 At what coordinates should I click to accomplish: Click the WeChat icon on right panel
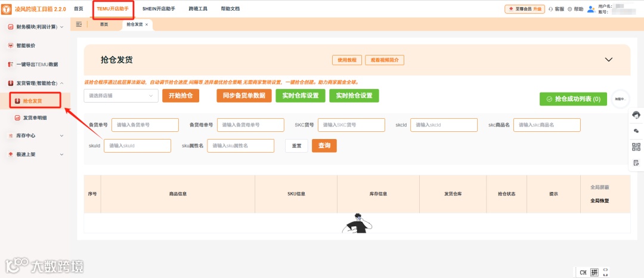coord(636,131)
